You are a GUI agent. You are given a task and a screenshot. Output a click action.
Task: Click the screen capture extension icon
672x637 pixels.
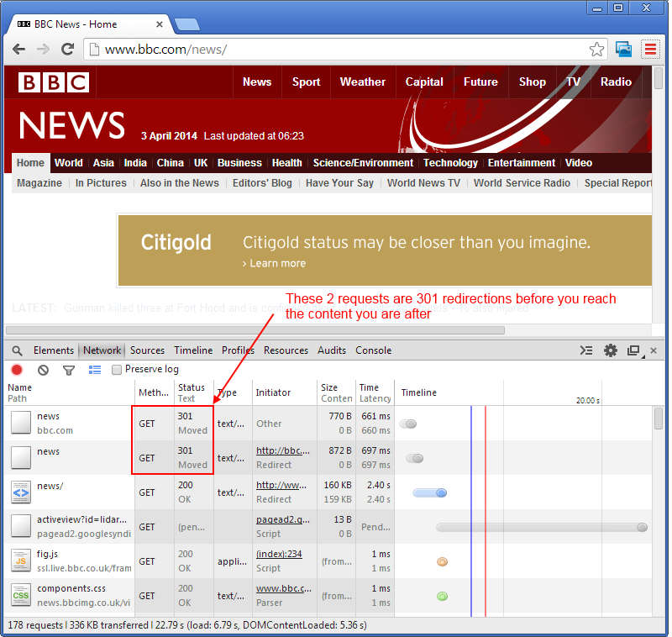(623, 50)
